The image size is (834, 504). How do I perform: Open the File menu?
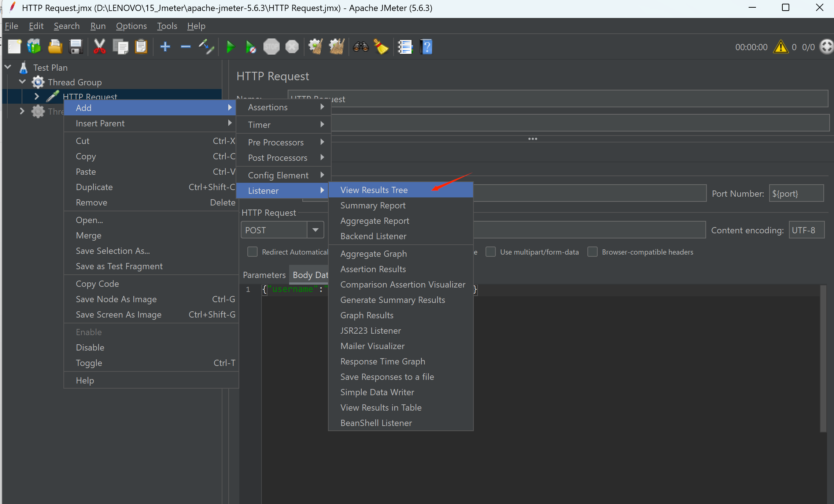coord(11,26)
